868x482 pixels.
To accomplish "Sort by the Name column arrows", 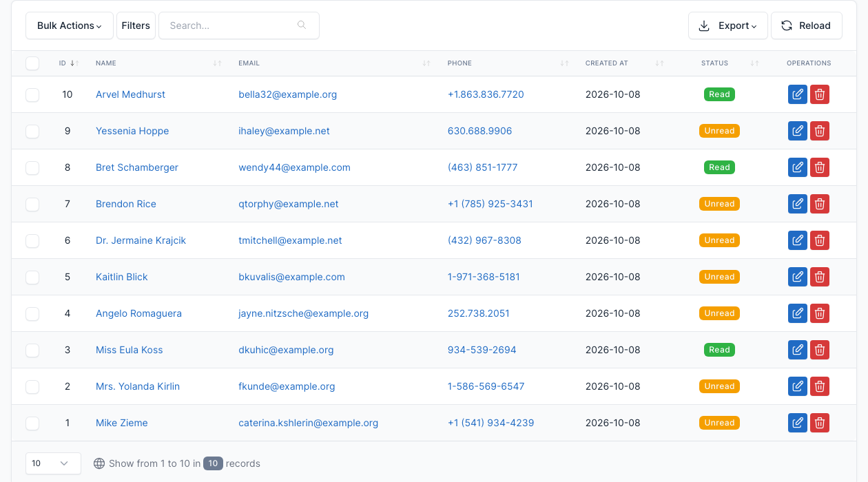I will [x=218, y=63].
